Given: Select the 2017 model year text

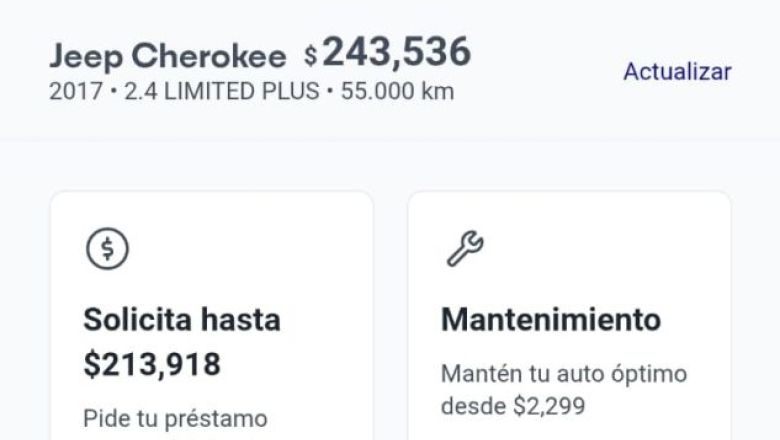Looking at the screenshot, I should (76, 91).
